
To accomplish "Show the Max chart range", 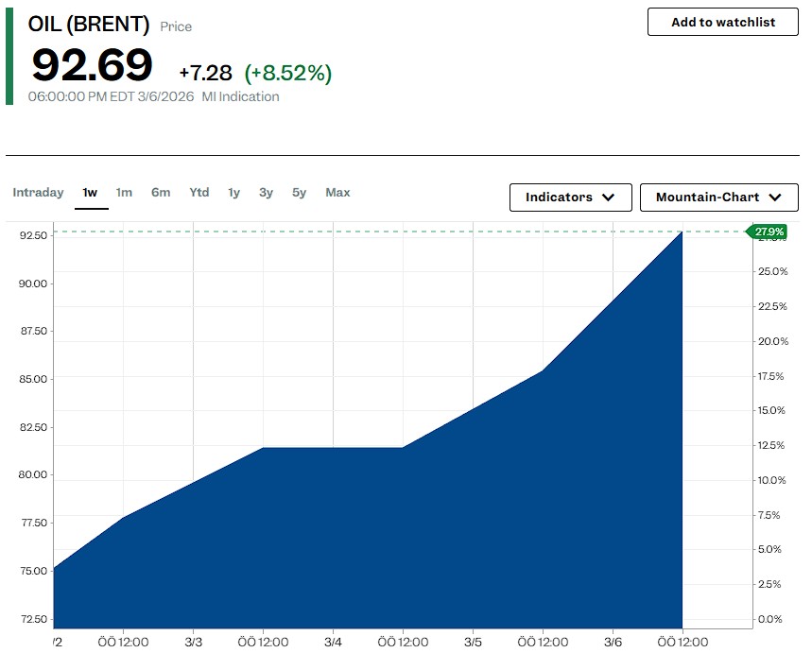I will tap(337, 193).
